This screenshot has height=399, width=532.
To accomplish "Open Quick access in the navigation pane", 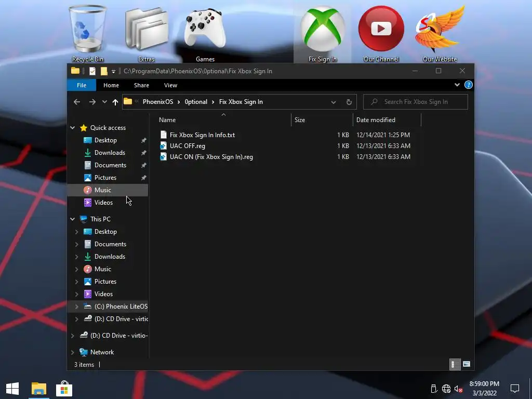I will click(108, 128).
